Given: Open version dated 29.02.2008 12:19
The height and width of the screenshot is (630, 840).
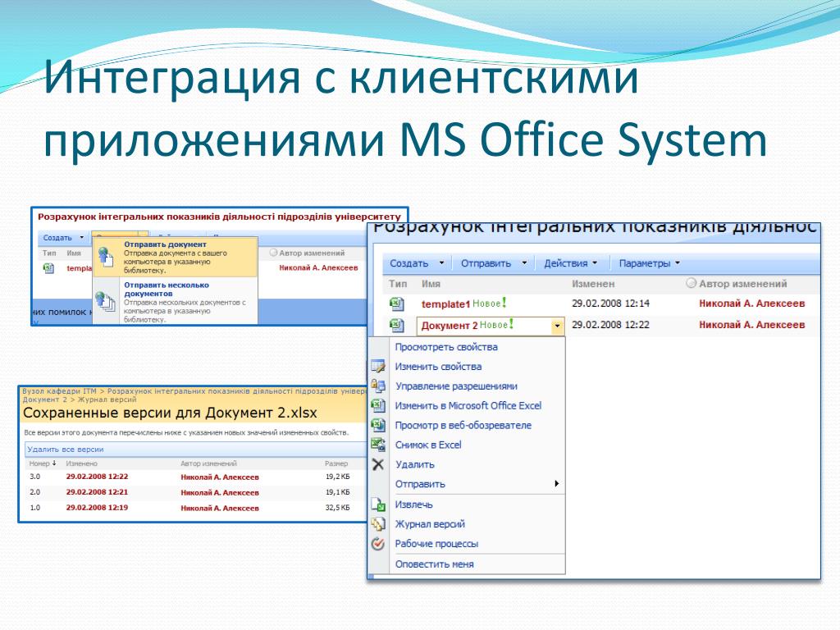Looking at the screenshot, I should click(x=97, y=507).
